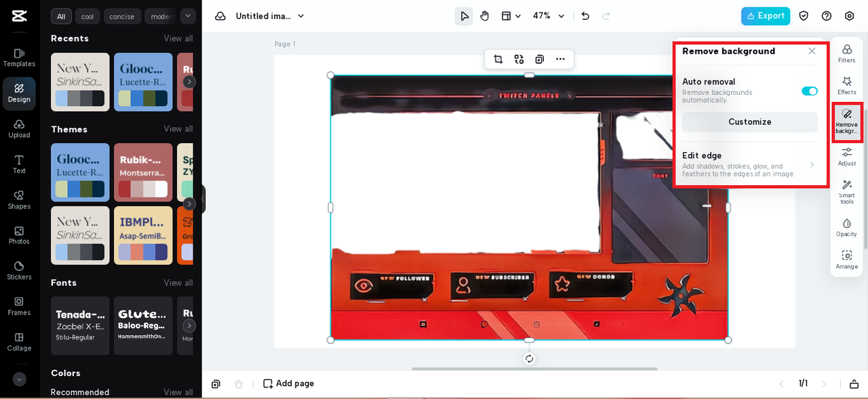Click the CapCut logo icon

19,16
